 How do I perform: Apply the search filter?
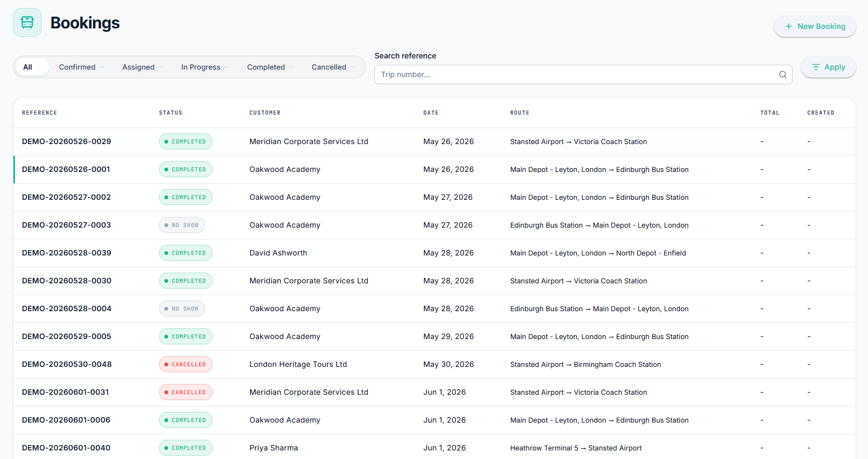click(828, 67)
